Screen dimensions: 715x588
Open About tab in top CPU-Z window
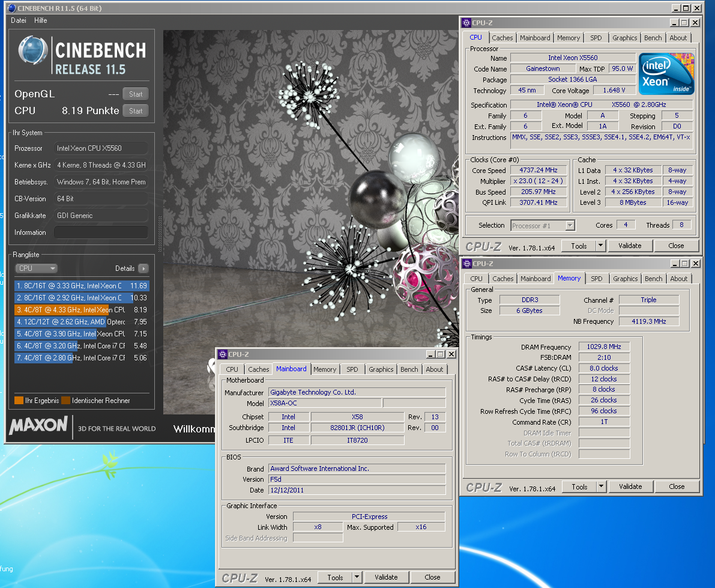point(678,38)
